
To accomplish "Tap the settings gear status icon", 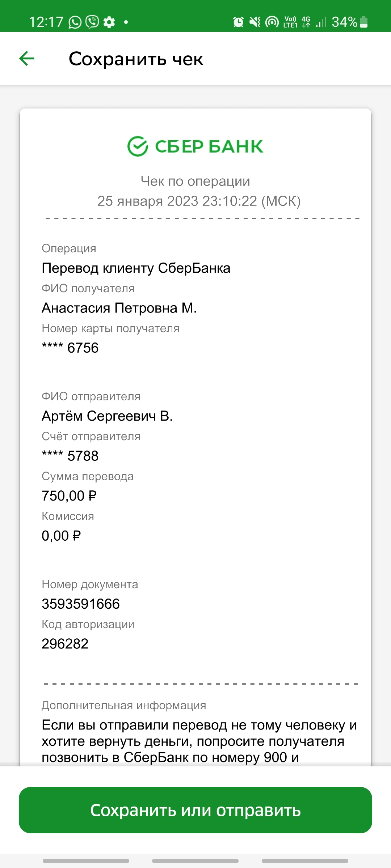I will 109,22.
